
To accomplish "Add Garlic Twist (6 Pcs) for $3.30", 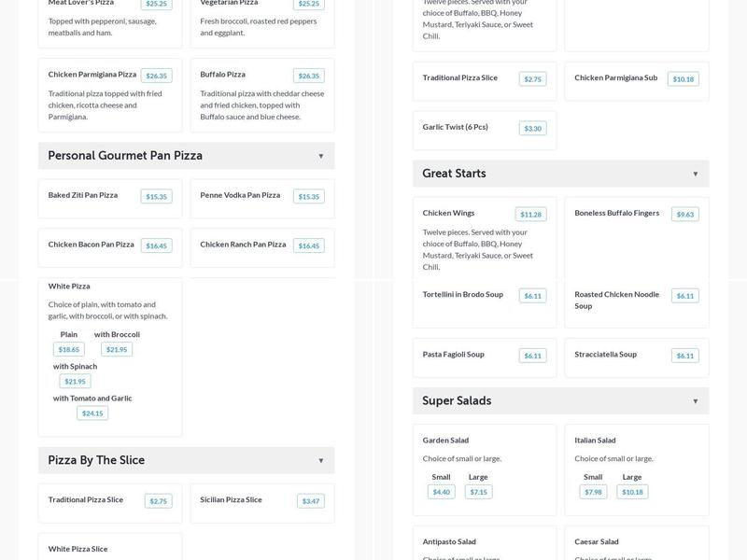I will 532,128.
